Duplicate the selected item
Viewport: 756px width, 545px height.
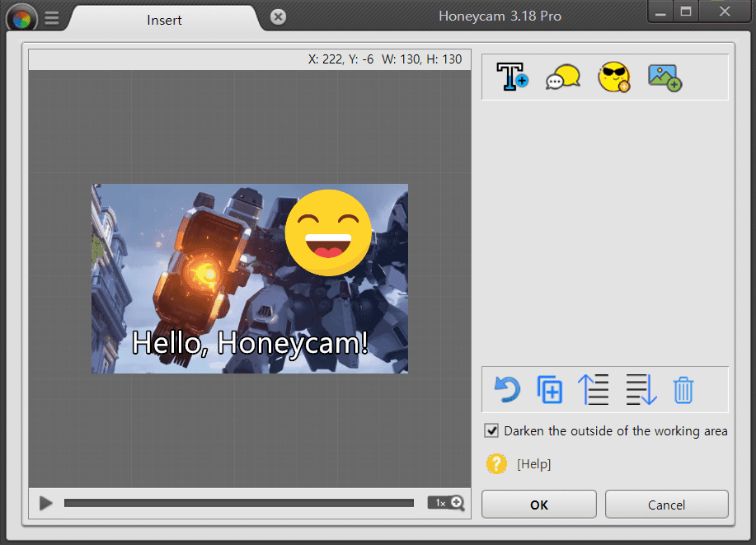[x=550, y=389]
